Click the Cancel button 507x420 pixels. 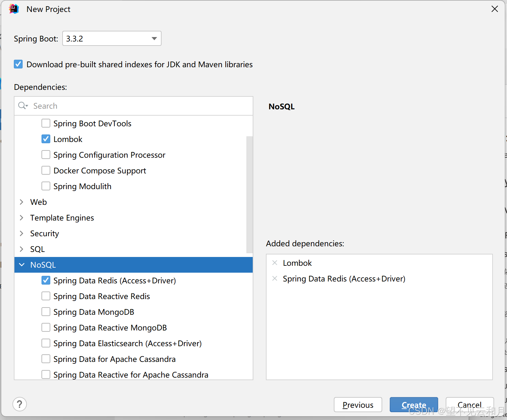pos(470,405)
